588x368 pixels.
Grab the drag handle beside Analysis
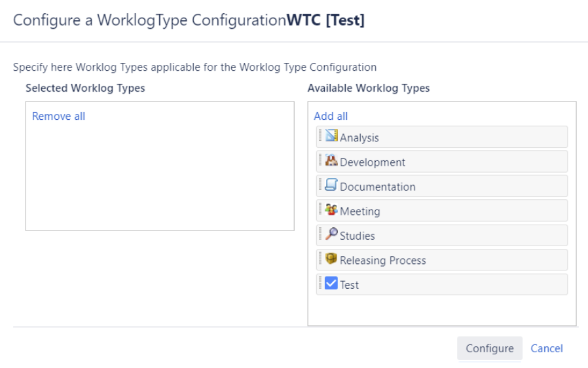pyautogui.click(x=320, y=136)
